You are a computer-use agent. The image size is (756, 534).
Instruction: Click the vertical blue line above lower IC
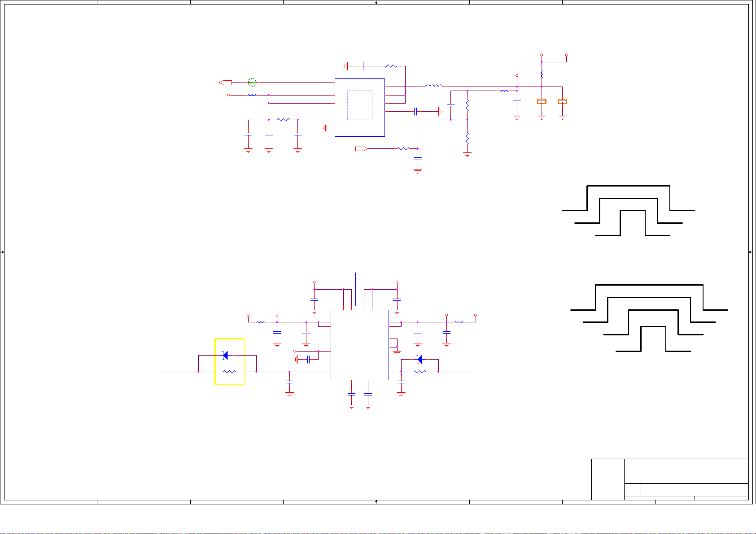point(356,288)
